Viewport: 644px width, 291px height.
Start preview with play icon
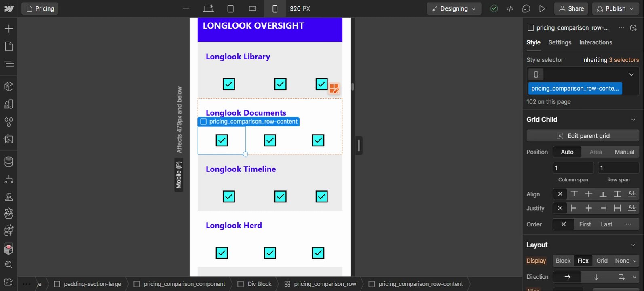[x=542, y=8]
